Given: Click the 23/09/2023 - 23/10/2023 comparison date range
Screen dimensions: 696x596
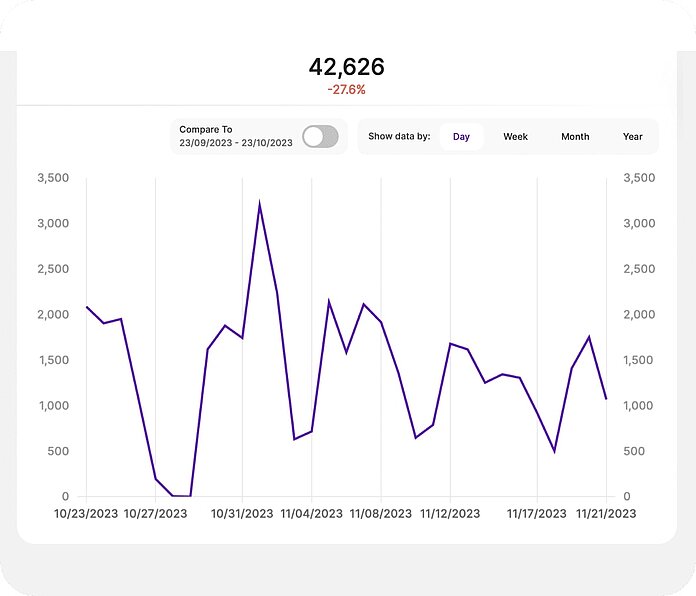Looking at the screenshot, I should click(x=236, y=143).
